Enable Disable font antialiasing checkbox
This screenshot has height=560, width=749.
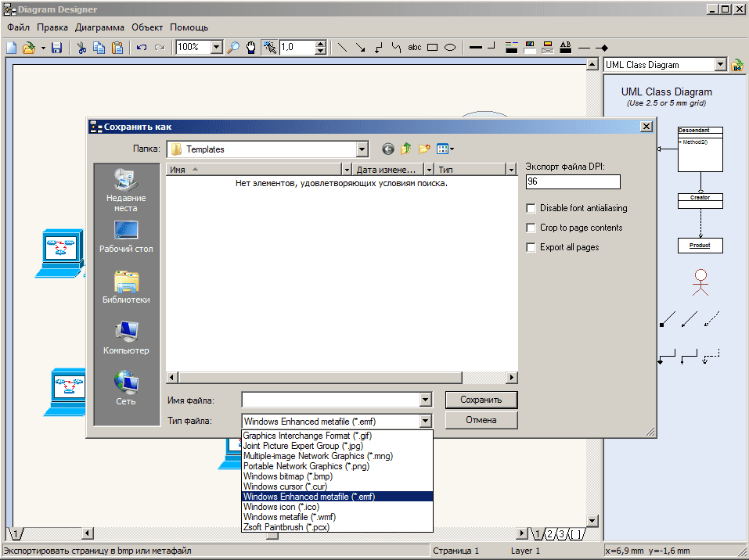[532, 209]
